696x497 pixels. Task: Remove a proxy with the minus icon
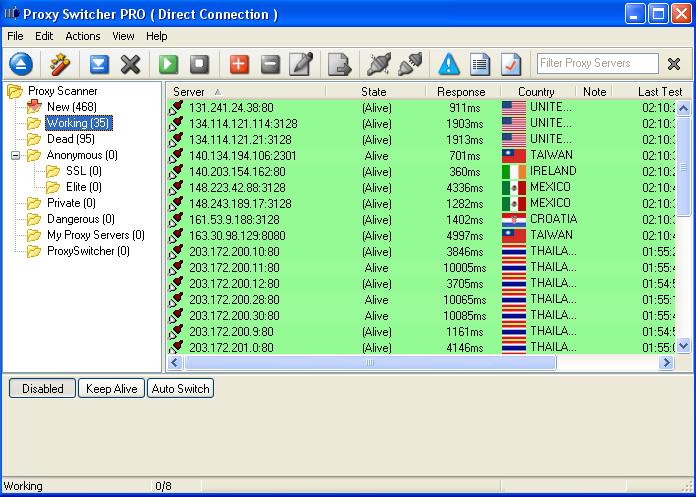(270, 64)
